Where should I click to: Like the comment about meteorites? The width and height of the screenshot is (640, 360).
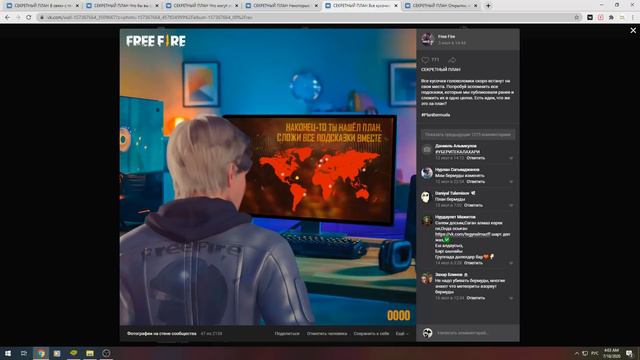[511, 298]
